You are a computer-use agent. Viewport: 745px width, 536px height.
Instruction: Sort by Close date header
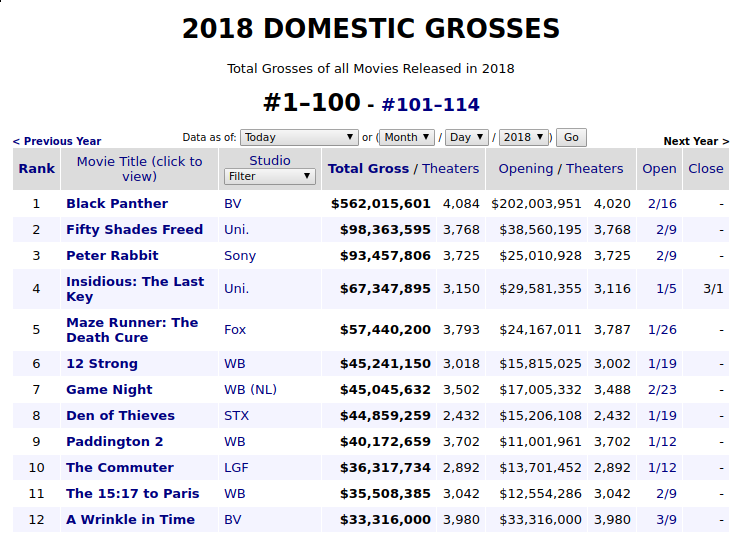click(705, 169)
